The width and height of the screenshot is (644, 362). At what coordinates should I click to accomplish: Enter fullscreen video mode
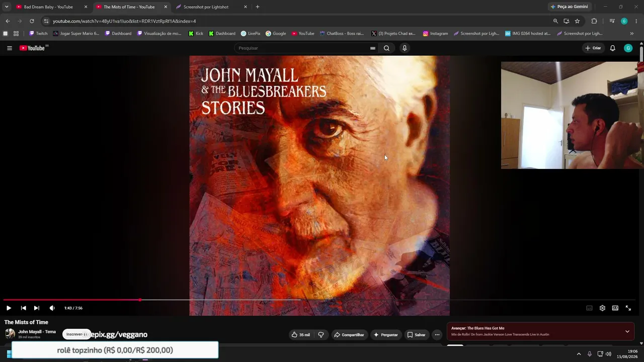[628, 308]
